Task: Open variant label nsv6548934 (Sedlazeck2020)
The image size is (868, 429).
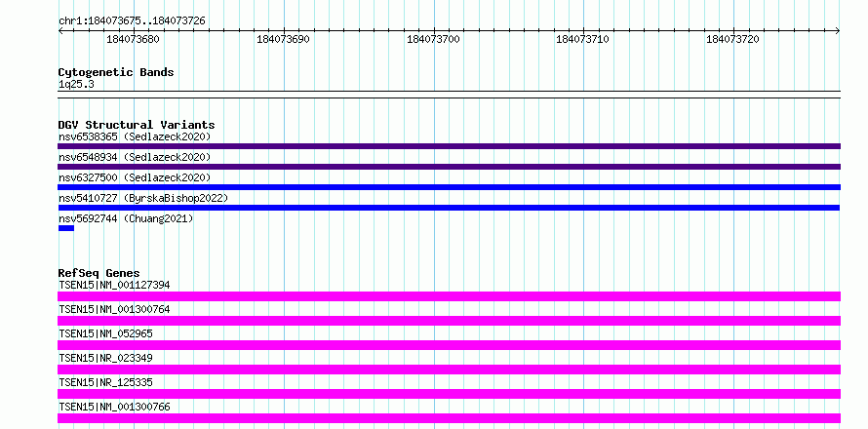Action: pyautogui.click(x=135, y=157)
